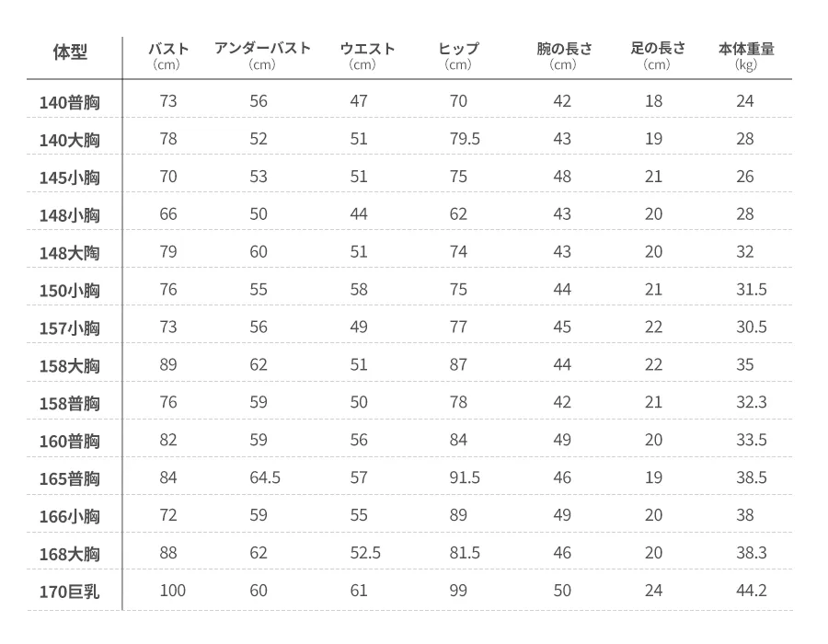Click the 52.5 waist value cell
828x644 pixels.
pyautogui.click(x=364, y=553)
